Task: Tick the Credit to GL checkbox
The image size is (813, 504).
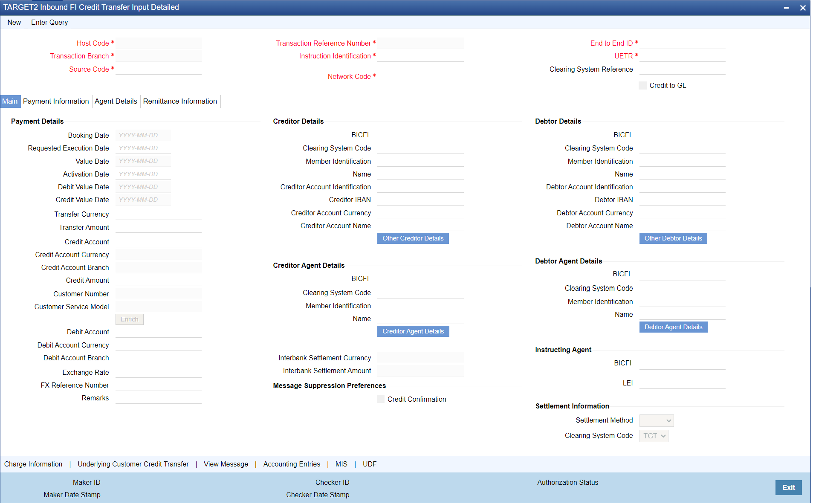Action: [642, 86]
